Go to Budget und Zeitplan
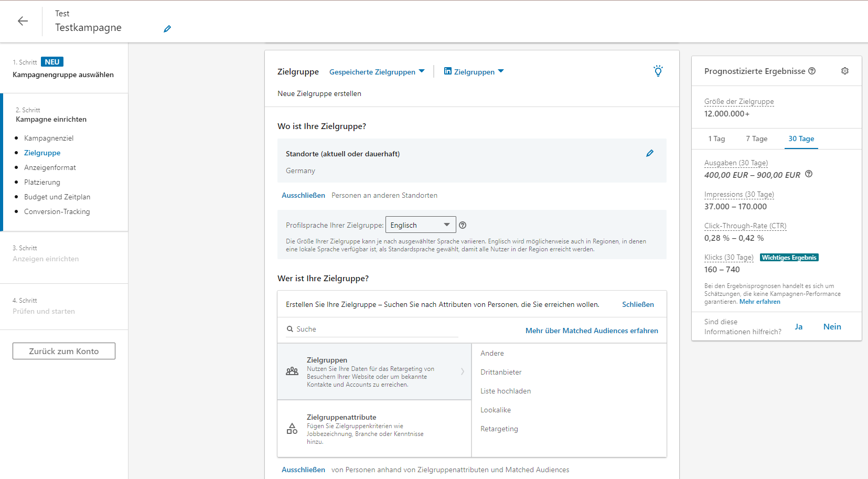This screenshot has width=868, height=479. (57, 197)
